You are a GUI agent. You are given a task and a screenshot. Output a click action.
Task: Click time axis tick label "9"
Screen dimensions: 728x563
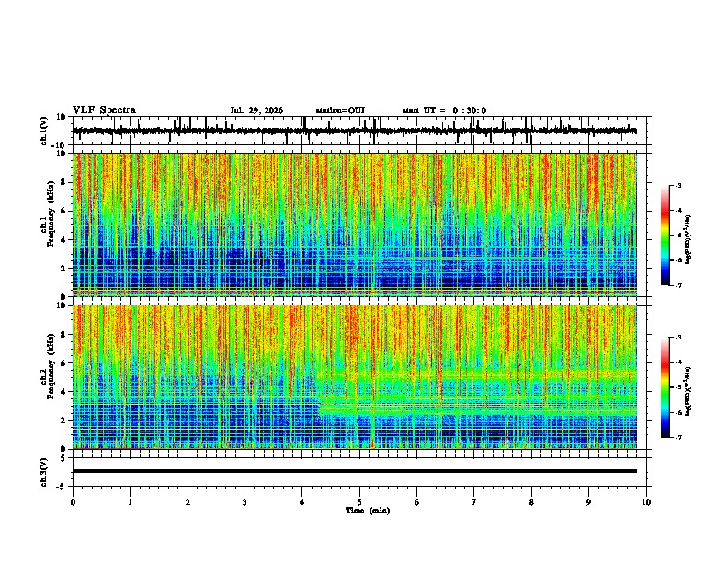tap(588, 502)
